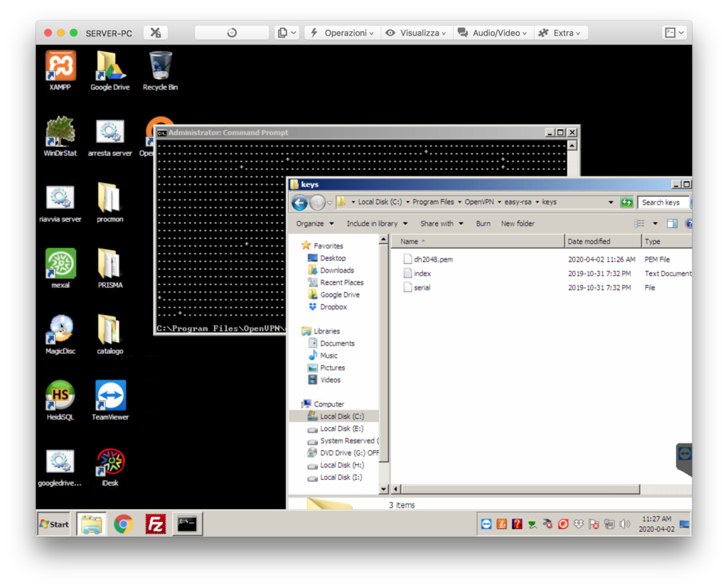Click the Start button

coord(54,525)
